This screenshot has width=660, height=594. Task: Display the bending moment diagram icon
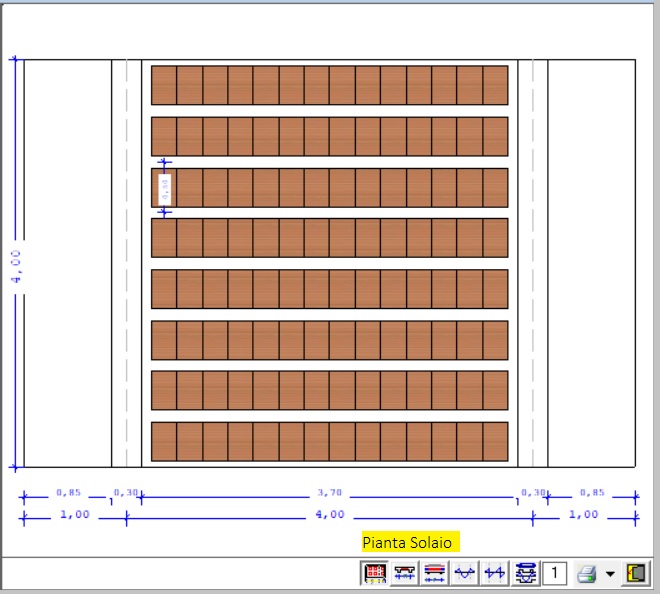pos(464,573)
